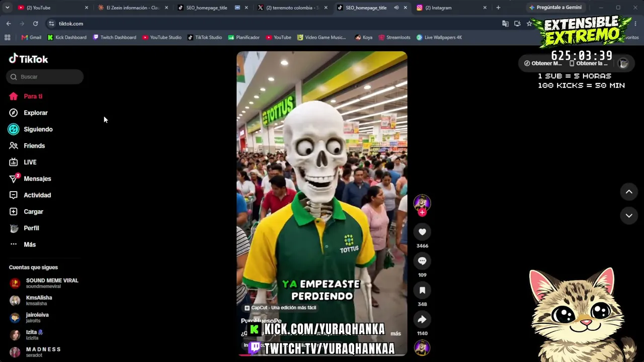Viewport: 644px width, 362px height.
Task: Share the video using the arrow icon
Action: click(422, 319)
